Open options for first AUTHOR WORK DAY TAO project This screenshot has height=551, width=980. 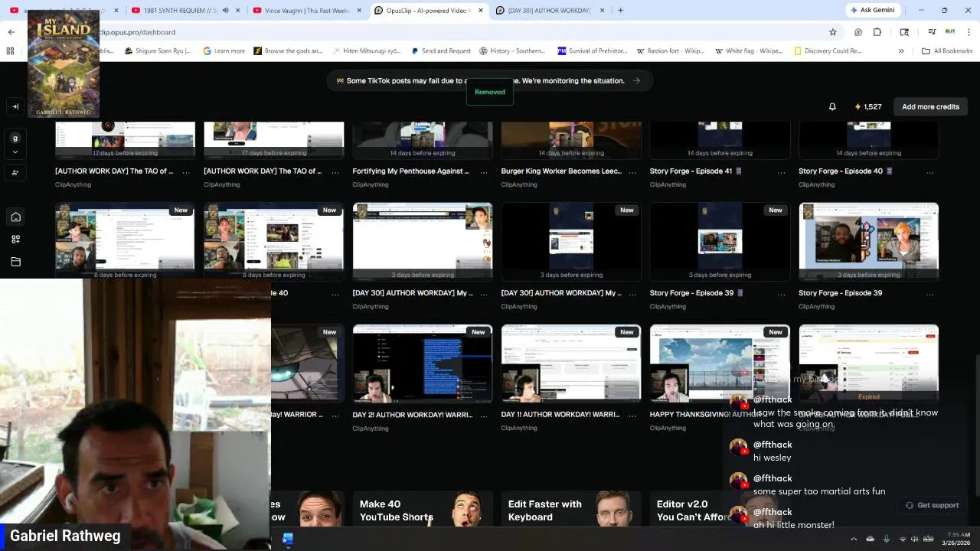(x=186, y=171)
